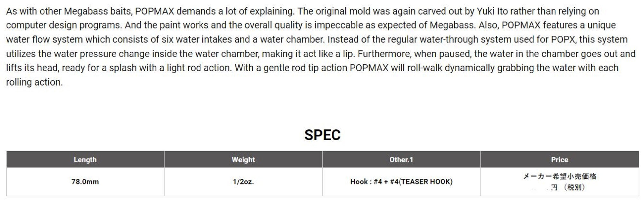Click the word "Furthermore" in the paragraph
This screenshot has width=644, height=201.
(x=384, y=54)
